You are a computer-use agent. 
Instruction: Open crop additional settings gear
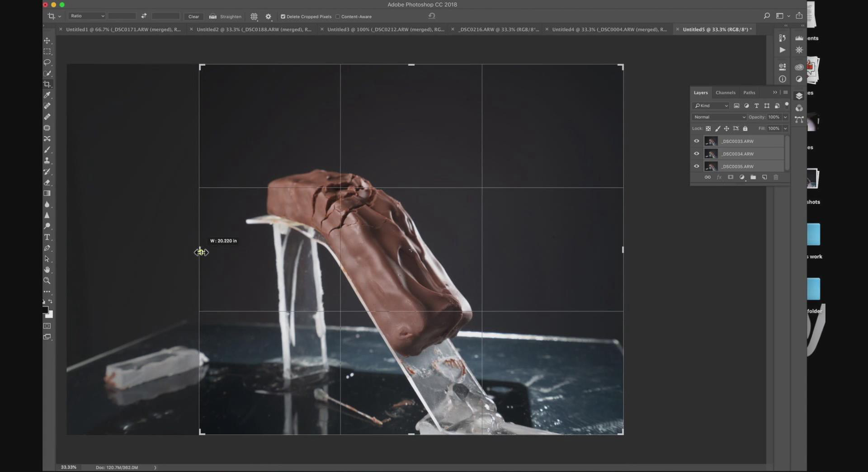click(268, 17)
